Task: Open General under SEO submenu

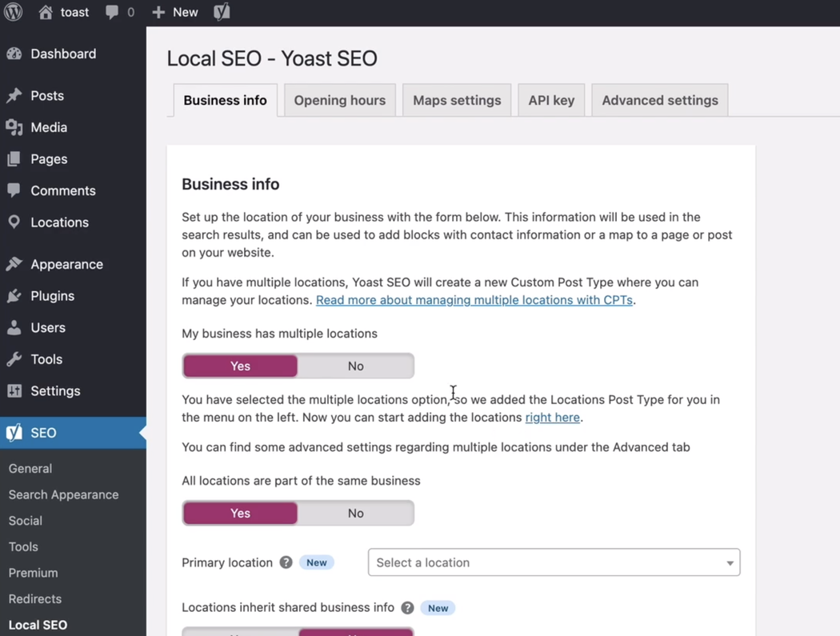Action: click(30, 468)
